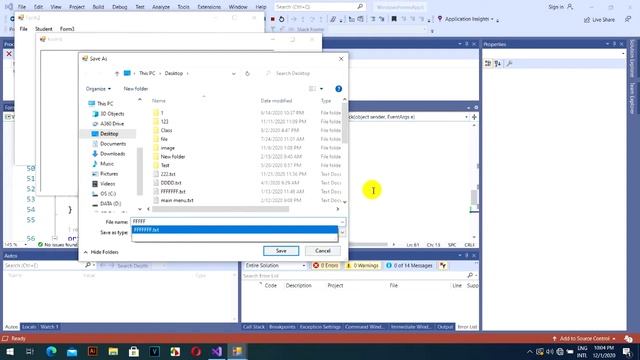Image resolution: width=640 pixels, height=360 pixels.
Task: Select This PC in the breadcrumb path
Action: (147, 73)
